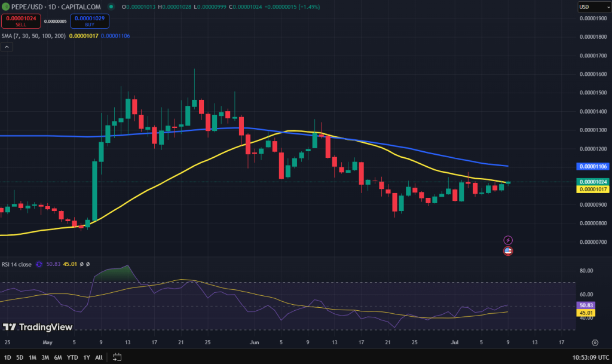Select the YTD time range

tap(72, 357)
